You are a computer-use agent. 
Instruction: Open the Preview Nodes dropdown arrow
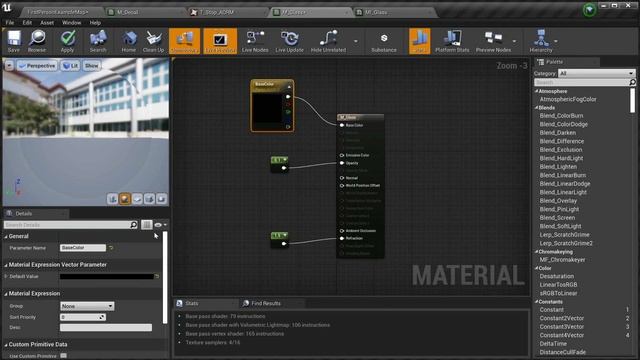coord(514,41)
